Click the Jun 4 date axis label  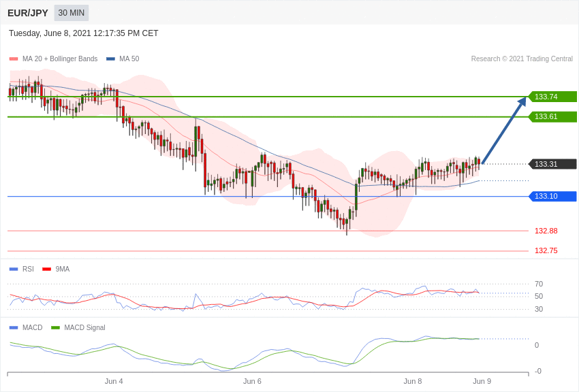coord(114,381)
